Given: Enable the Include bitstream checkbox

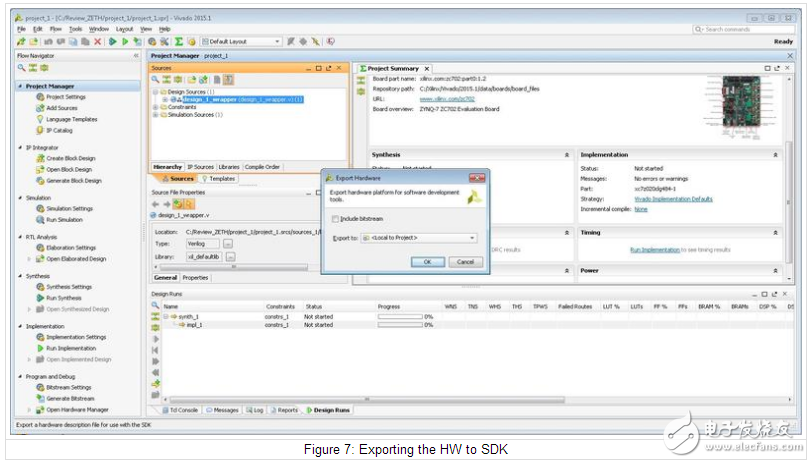Looking at the screenshot, I should click(335, 218).
